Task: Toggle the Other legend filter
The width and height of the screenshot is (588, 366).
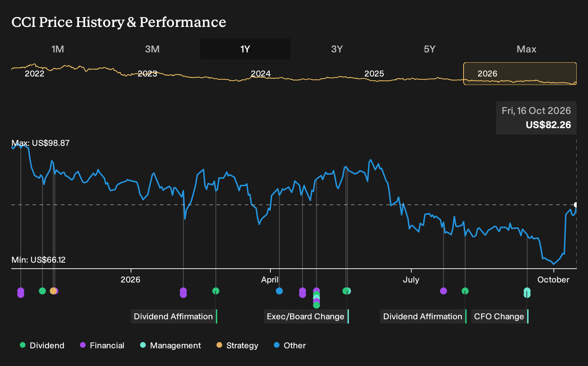Action: (290, 345)
